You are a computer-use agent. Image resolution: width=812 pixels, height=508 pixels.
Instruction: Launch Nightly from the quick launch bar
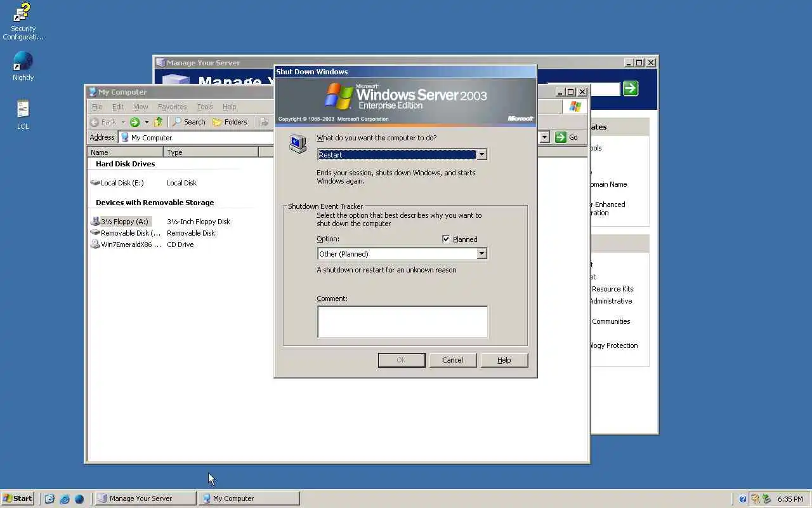click(79, 498)
